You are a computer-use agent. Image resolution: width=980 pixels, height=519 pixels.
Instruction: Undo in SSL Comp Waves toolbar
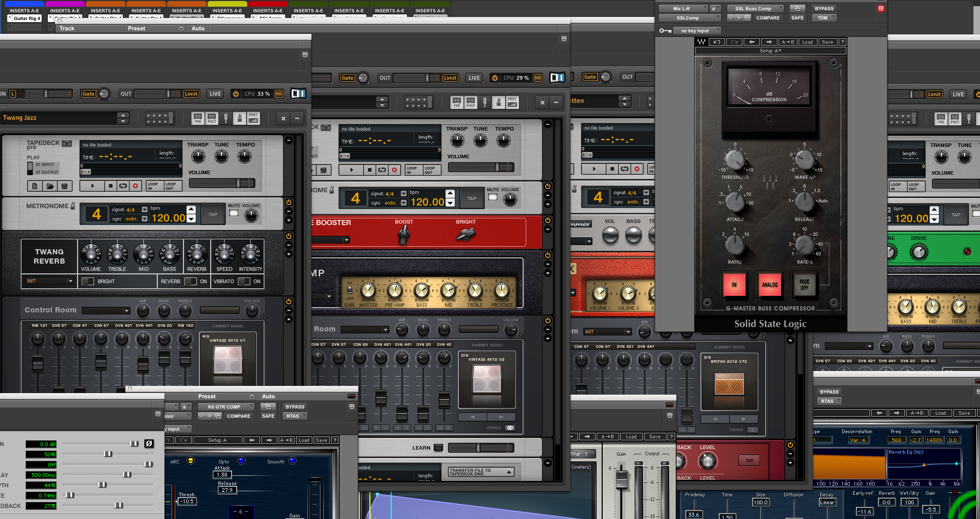point(717,42)
